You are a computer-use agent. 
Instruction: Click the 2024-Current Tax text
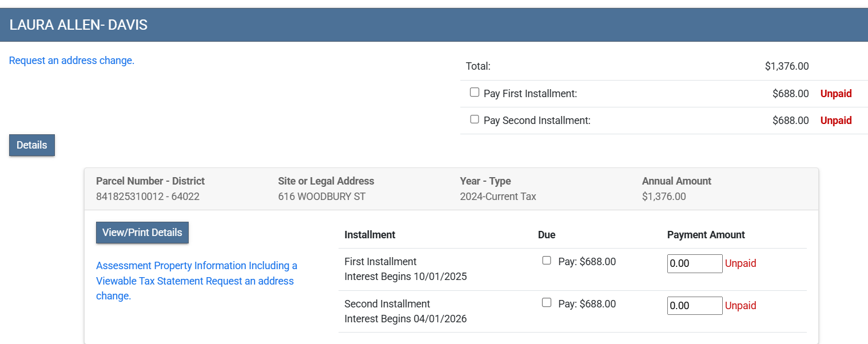coord(497,197)
